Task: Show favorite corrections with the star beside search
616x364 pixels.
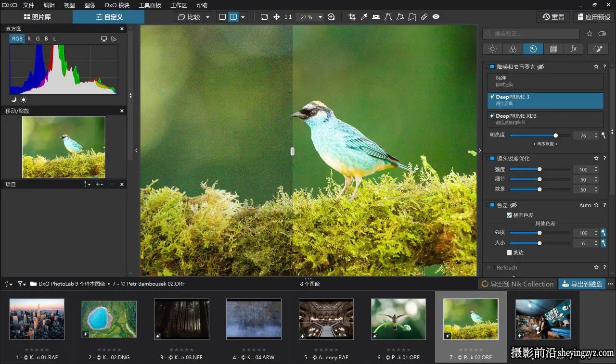Action: [590, 34]
